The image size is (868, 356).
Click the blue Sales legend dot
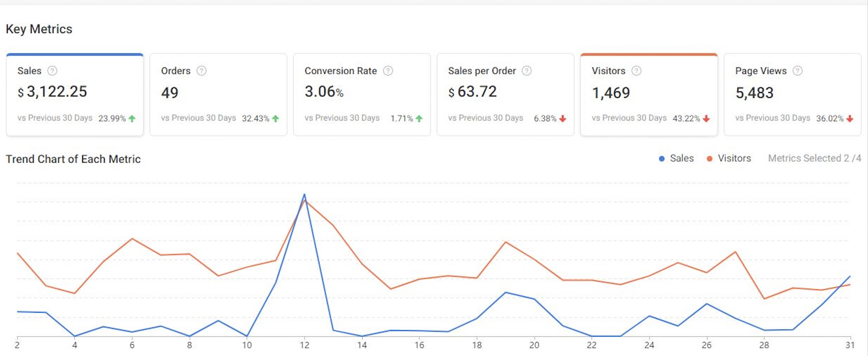662,159
